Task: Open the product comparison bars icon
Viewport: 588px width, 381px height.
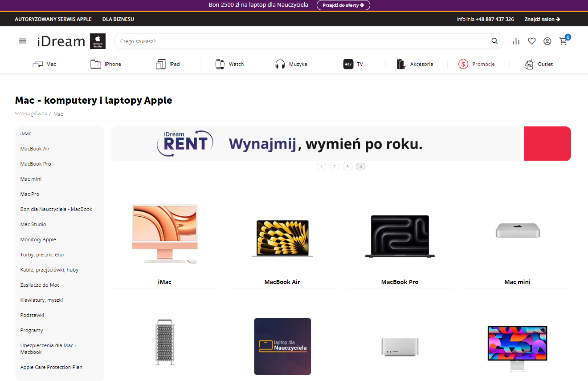Action: (x=516, y=41)
